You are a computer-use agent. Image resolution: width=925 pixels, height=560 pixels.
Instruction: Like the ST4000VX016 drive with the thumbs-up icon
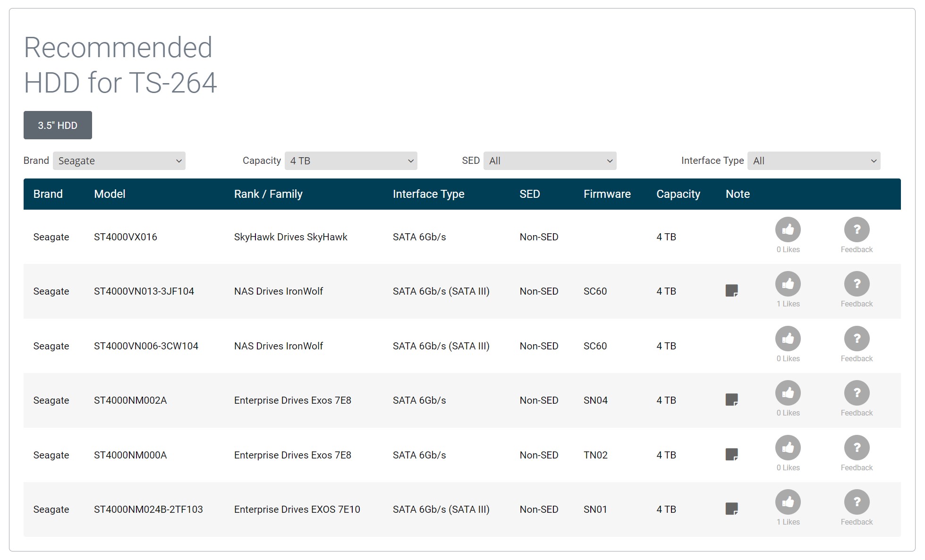pyautogui.click(x=788, y=229)
